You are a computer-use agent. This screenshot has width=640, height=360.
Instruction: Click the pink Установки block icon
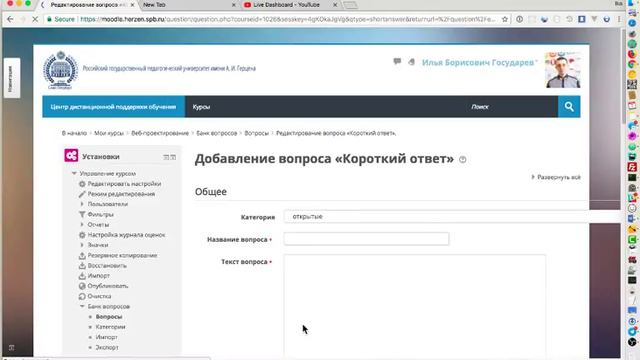click(x=71, y=156)
